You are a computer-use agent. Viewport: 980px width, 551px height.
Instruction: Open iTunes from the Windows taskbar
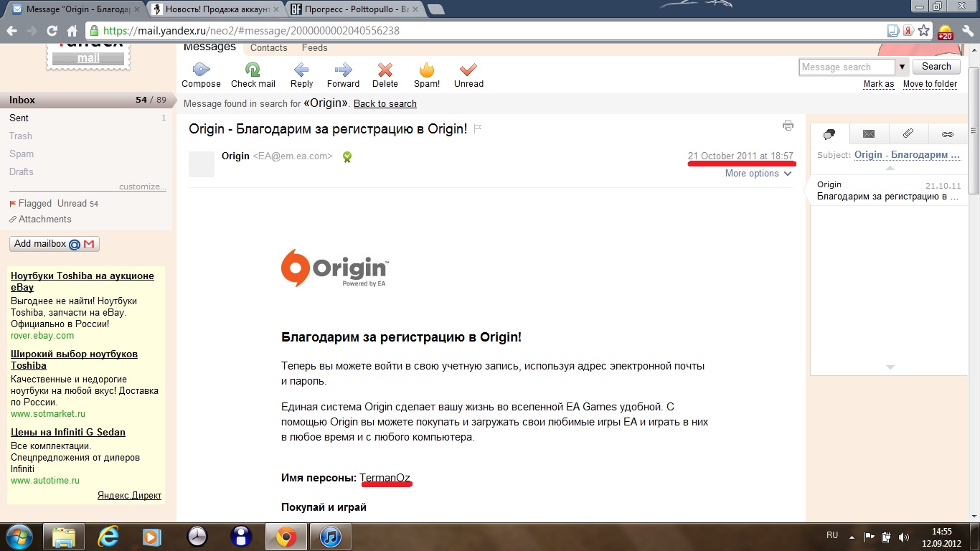pos(330,536)
